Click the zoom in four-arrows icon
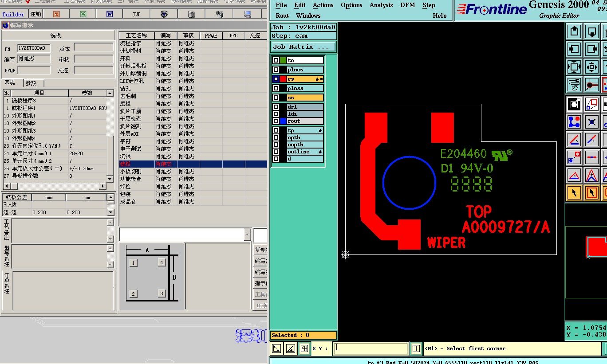The width and height of the screenshot is (607, 364). coord(592,67)
